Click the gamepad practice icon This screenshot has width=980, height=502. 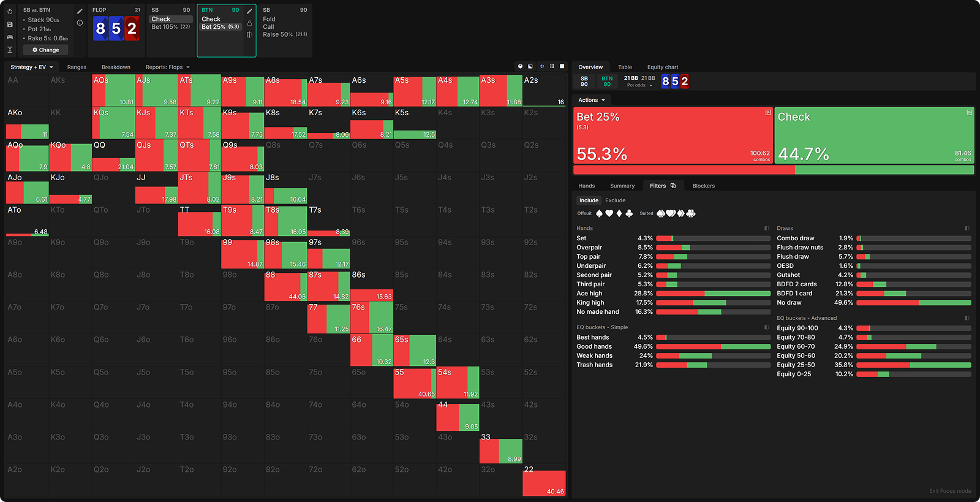click(10, 37)
